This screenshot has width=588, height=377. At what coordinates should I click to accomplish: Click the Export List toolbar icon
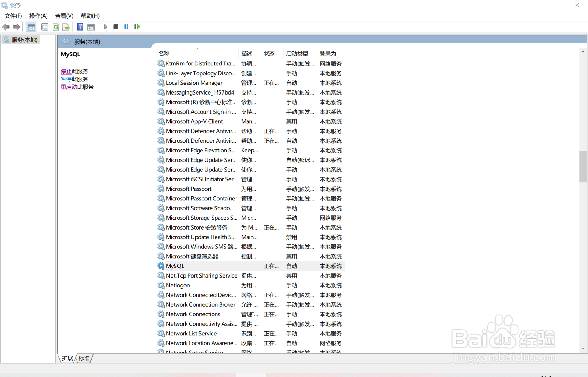pos(66,27)
